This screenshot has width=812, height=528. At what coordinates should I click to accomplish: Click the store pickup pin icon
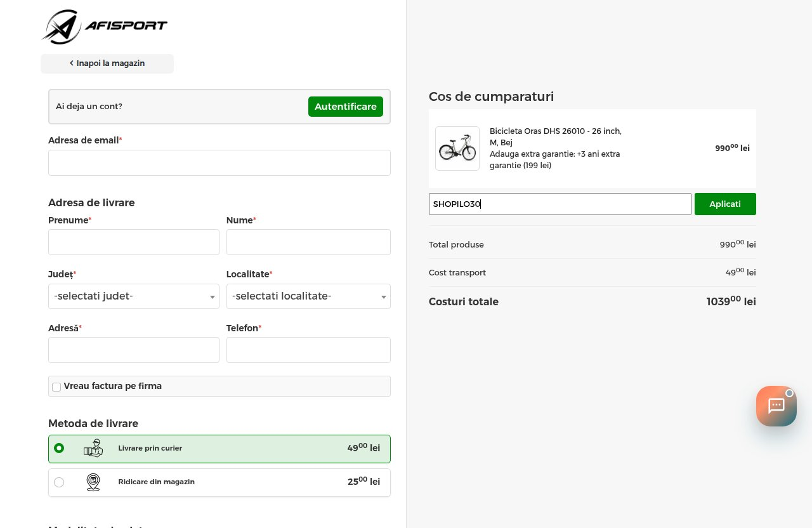point(93,482)
